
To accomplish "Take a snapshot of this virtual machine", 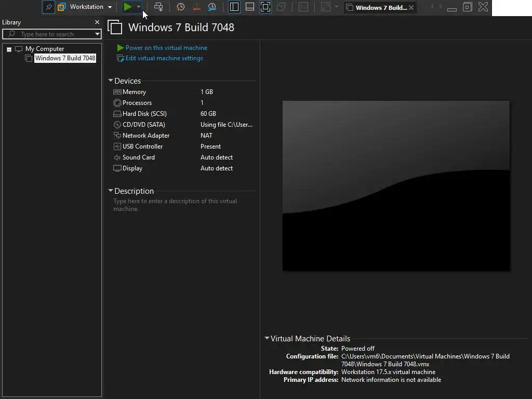I will (180, 7).
